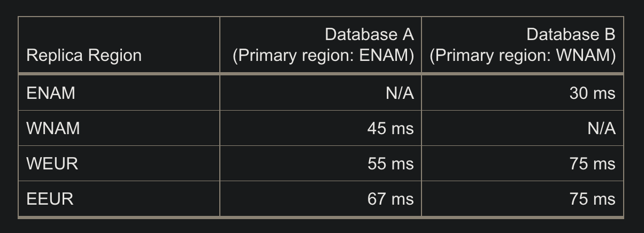Click the ENAM row label
Screen dimensions: 644x233
pos(51,93)
